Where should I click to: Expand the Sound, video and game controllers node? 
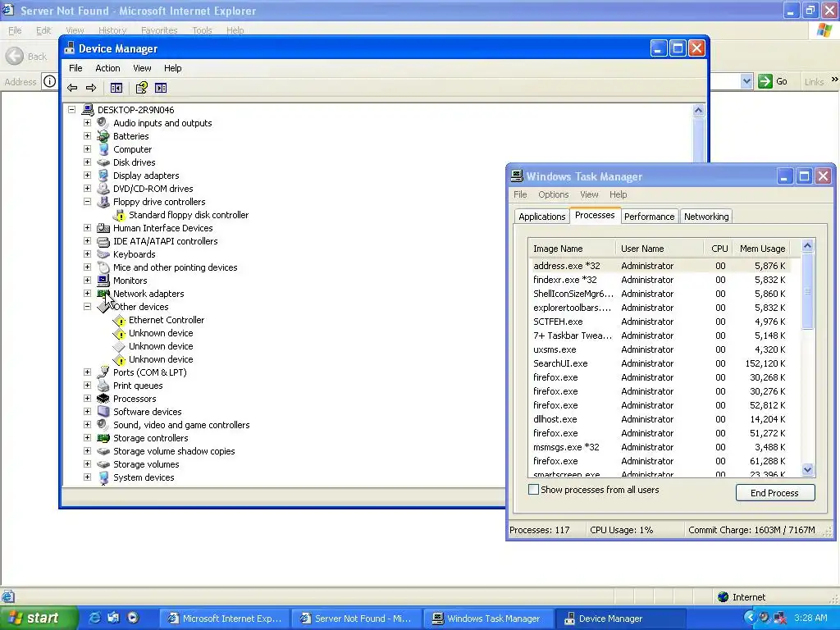(87, 425)
